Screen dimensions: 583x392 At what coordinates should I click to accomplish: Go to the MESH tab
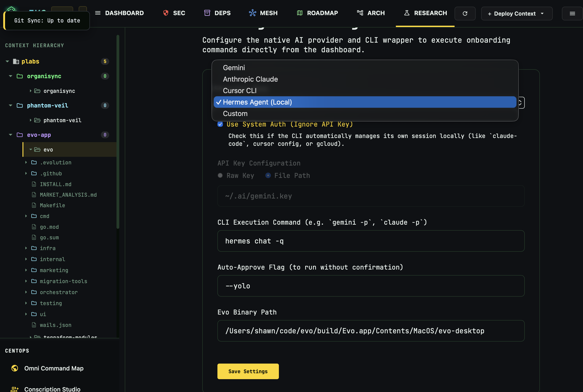coord(263,13)
